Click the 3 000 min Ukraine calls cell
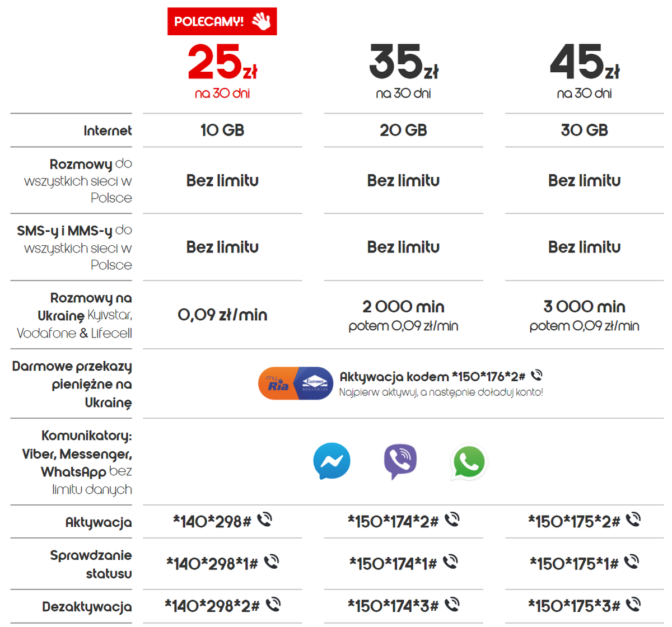 pyautogui.click(x=584, y=315)
